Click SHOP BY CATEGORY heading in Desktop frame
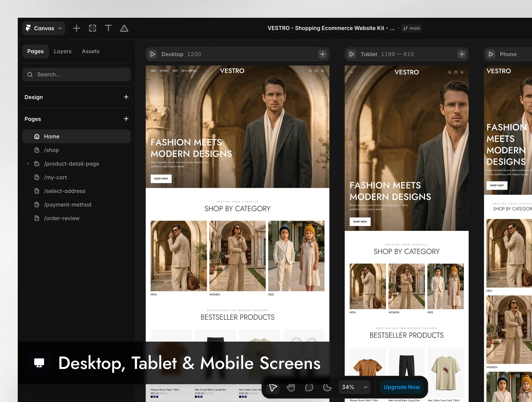532x402 pixels. point(238,209)
